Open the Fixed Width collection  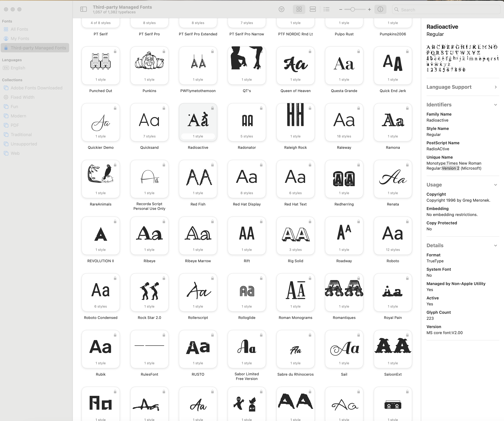[22, 97]
